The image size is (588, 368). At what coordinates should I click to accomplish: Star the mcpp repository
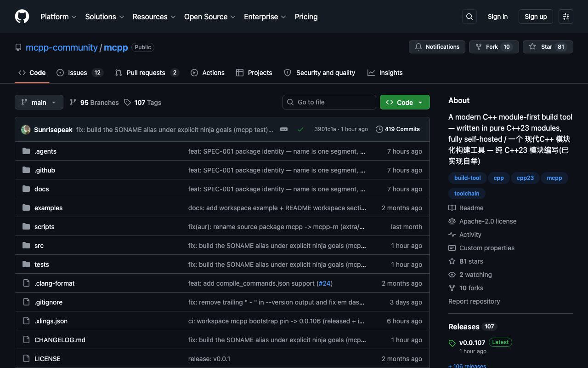point(548,47)
